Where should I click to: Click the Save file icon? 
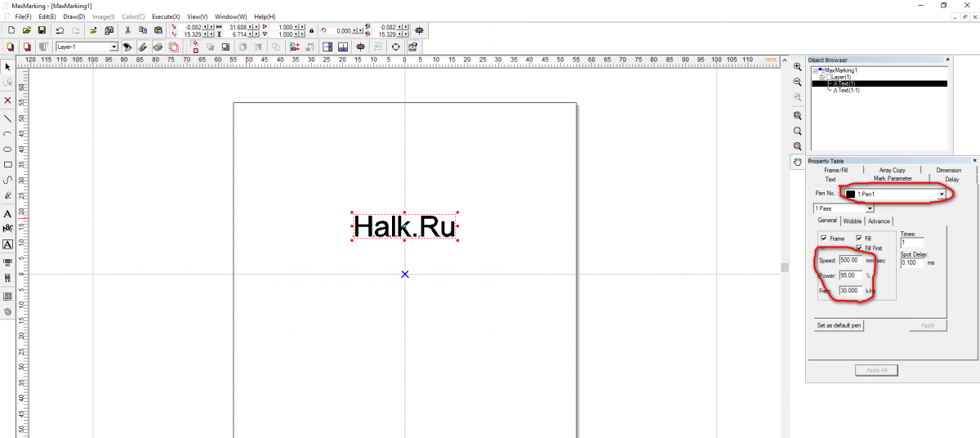click(x=42, y=30)
